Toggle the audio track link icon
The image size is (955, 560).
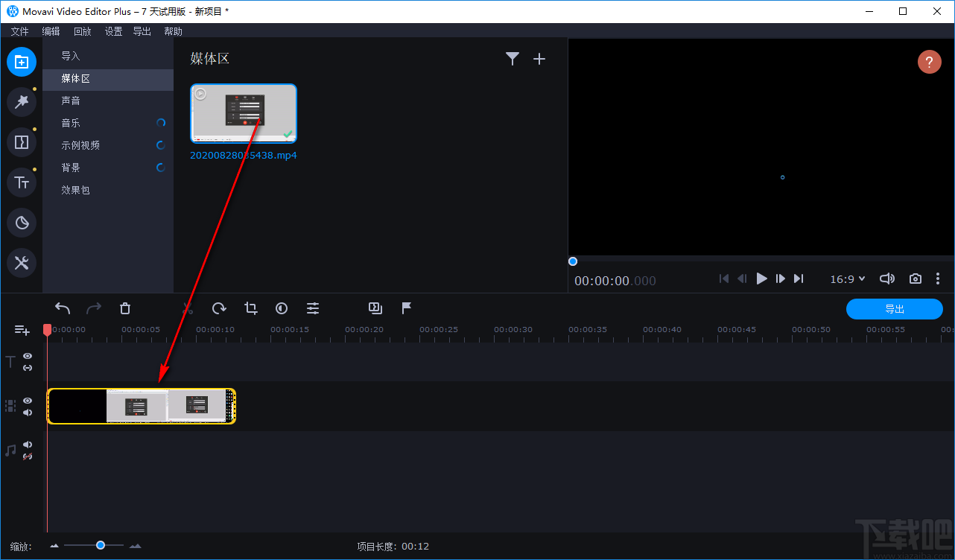28,456
